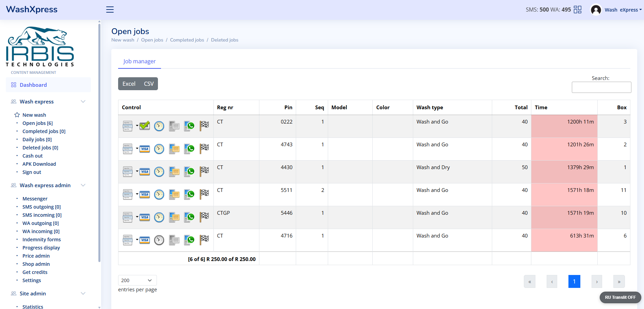Follow the Completed jobs breadcrumb link
The height and width of the screenshot is (309, 644).
[x=187, y=40]
